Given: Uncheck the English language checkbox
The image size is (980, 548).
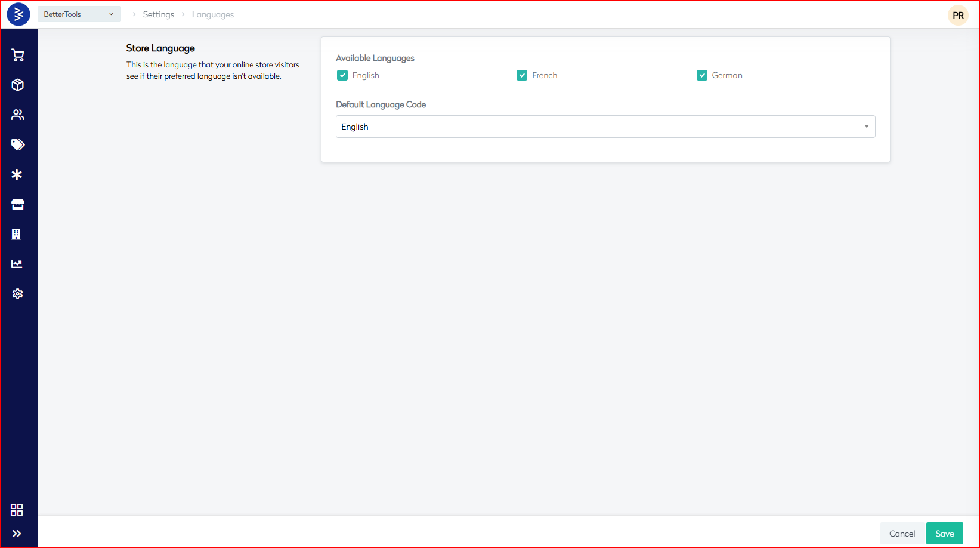Looking at the screenshot, I should click(x=342, y=75).
